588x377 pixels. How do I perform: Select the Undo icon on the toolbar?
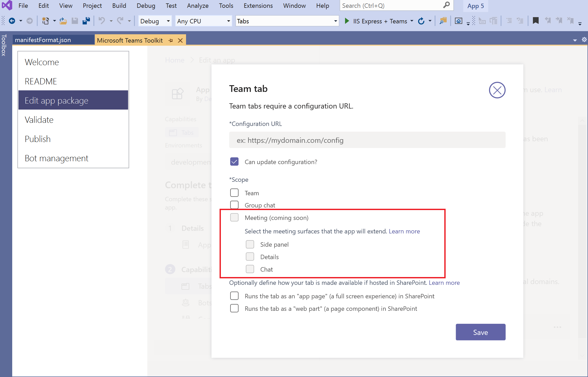pyautogui.click(x=102, y=21)
